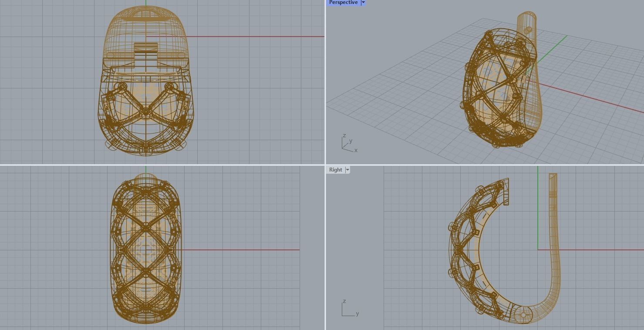
Task: Select the ring wireframe in top-left viewport
Action: (146, 81)
